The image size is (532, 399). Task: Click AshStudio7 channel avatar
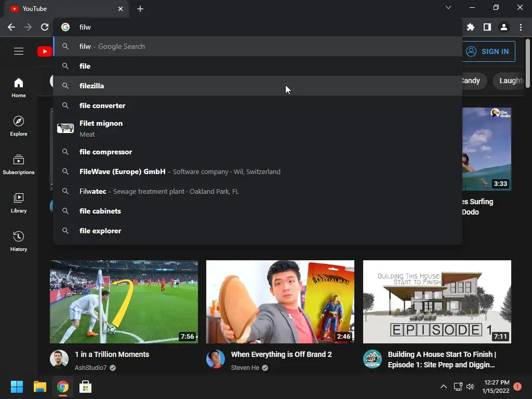(59, 359)
